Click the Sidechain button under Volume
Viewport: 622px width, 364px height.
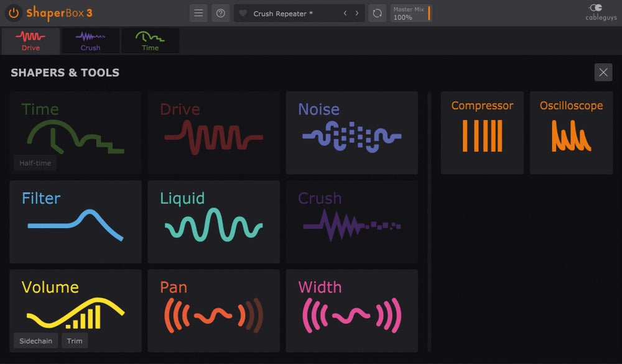(35, 341)
